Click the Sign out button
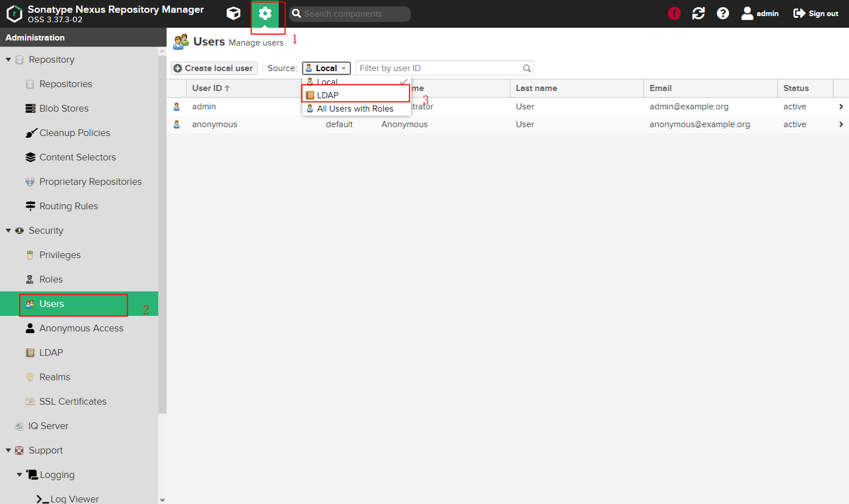The width and height of the screenshot is (849, 504). click(816, 13)
